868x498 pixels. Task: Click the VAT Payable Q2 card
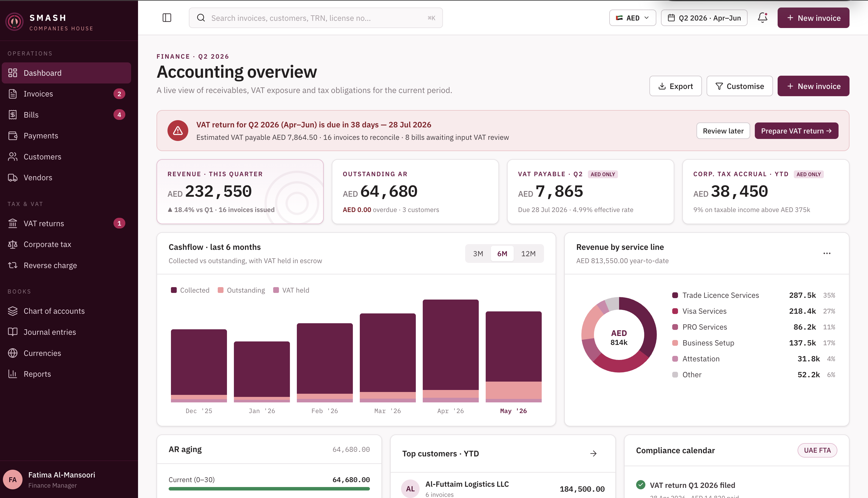[x=591, y=192]
